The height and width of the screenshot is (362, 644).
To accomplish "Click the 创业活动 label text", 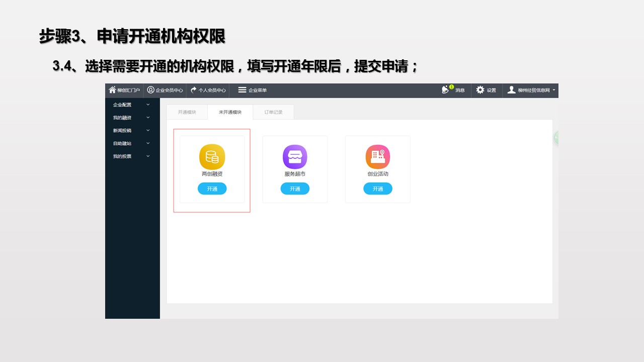I will coord(378,174).
